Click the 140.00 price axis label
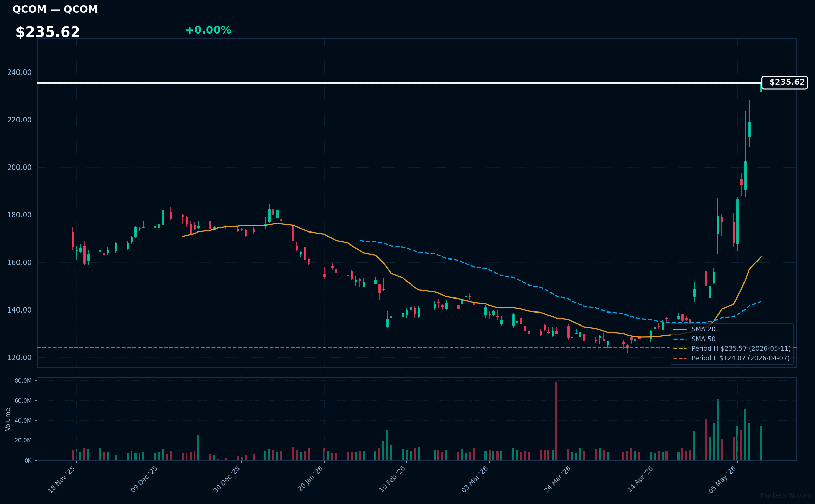815x504 pixels. pyautogui.click(x=19, y=310)
